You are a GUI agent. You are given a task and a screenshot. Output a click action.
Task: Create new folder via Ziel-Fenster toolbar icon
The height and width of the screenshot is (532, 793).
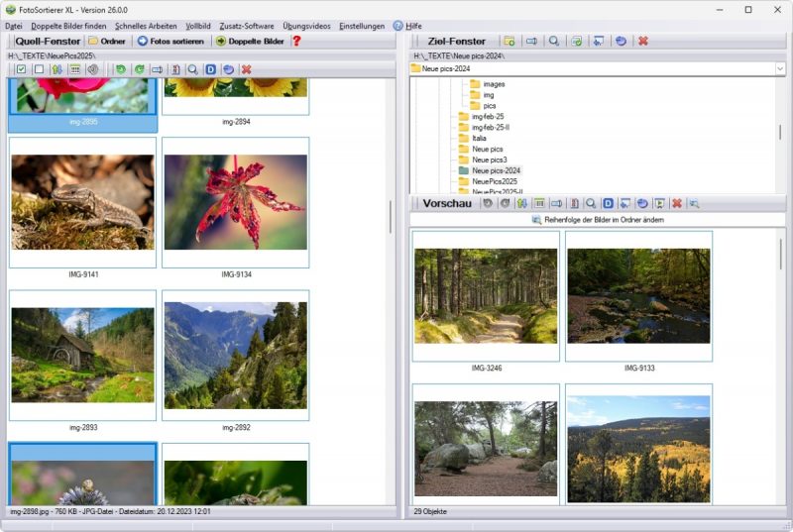pos(510,41)
